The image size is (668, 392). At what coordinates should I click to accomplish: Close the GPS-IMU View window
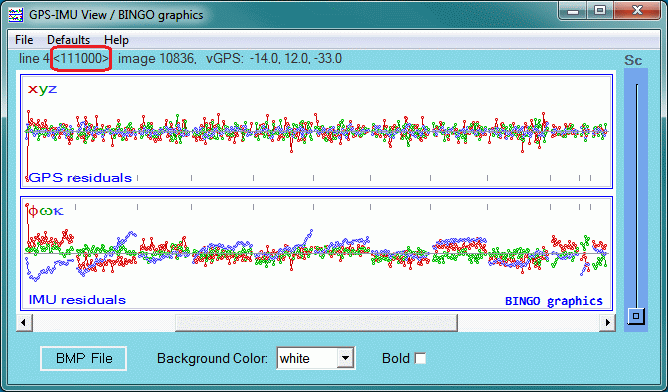pyautogui.click(x=637, y=11)
